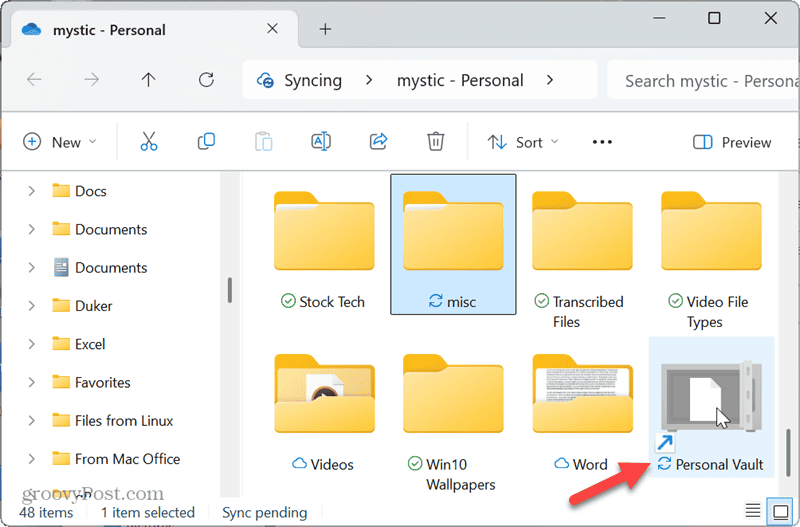The image size is (800, 527).
Task: Click chevron after Syncing in address bar
Action: point(369,80)
